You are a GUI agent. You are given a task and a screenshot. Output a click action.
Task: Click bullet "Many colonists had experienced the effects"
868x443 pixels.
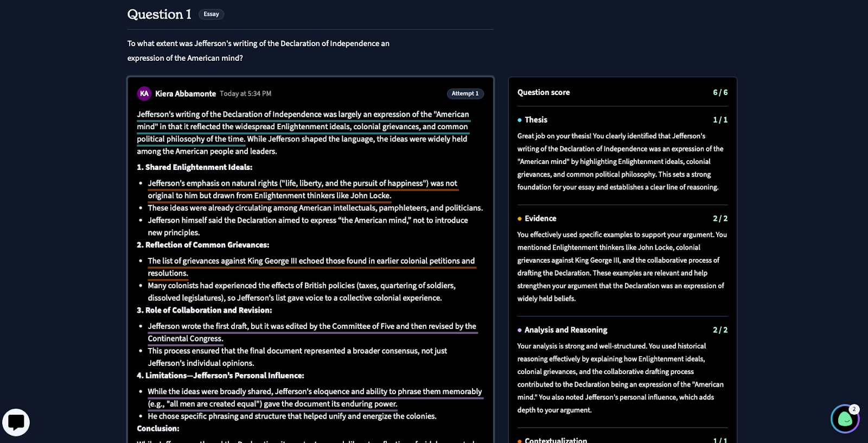pos(302,292)
